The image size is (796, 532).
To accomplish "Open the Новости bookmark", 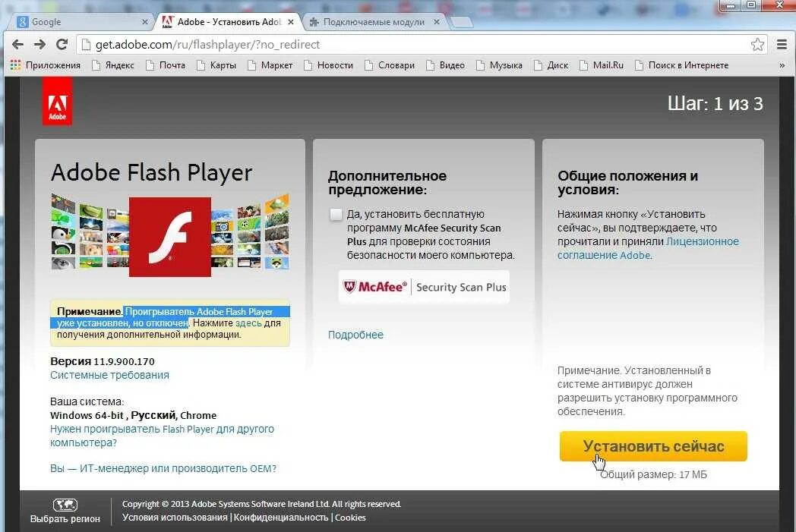I will click(328, 65).
